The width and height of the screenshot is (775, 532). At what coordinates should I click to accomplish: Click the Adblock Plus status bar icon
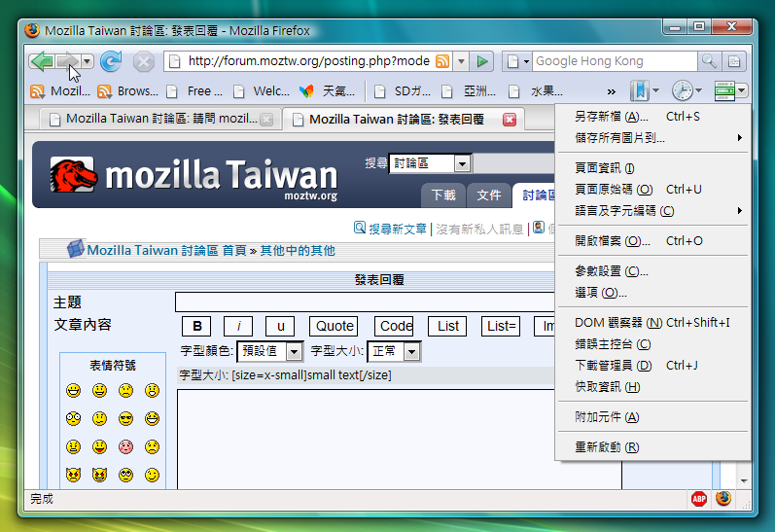click(699, 498)
